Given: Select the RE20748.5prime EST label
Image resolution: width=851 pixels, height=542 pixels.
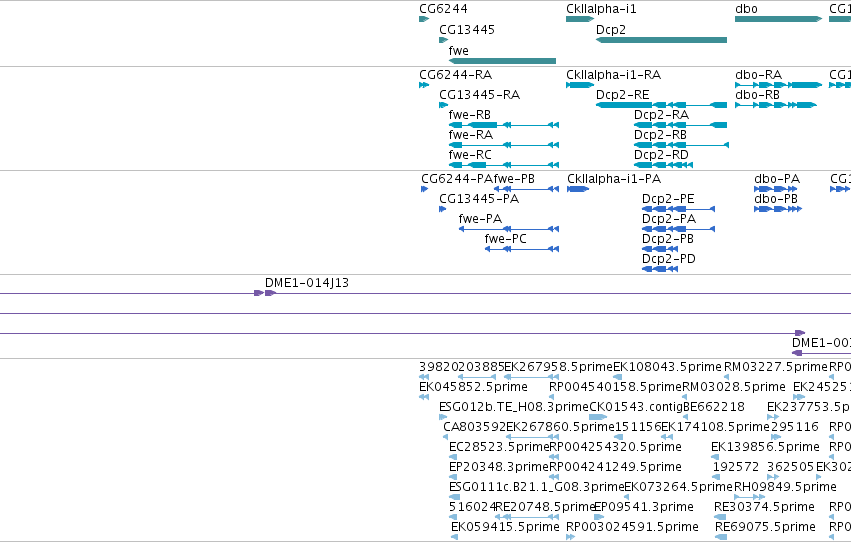Looking at the screenshot, I should 546,507.
